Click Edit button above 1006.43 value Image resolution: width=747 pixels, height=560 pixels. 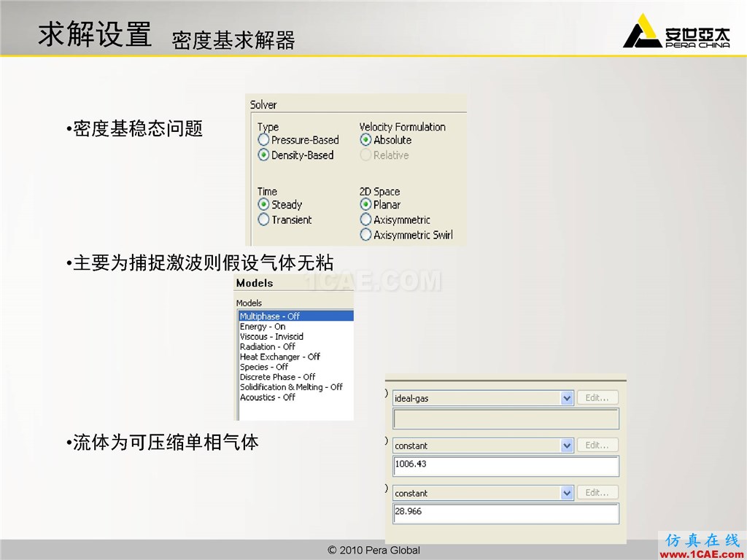[597, 446]
